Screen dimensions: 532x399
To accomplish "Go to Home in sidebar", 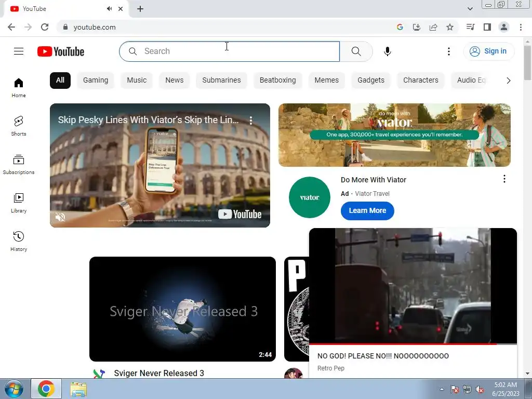I will tap(19, 87).
